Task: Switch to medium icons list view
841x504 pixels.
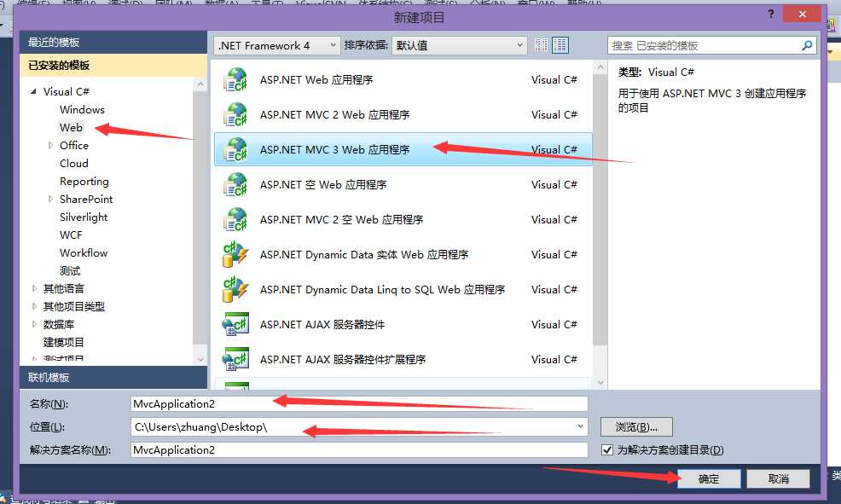Action: click(x=560, y=45)
